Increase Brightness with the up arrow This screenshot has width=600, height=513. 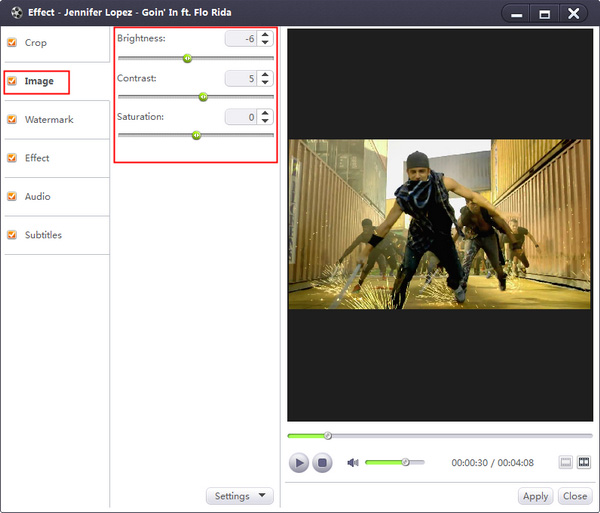click(265, 35)
